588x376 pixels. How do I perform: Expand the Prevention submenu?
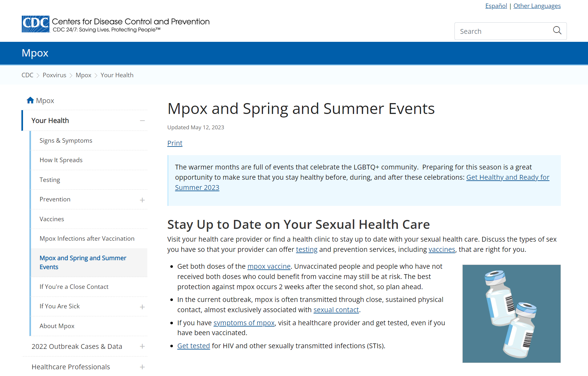142,200
